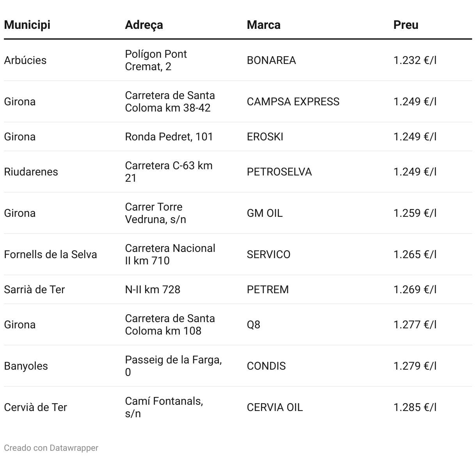Click the Ronda Pedret, 101 address
Image resolution: width=476 pixels, height=457 pixels.
point(169,137)
